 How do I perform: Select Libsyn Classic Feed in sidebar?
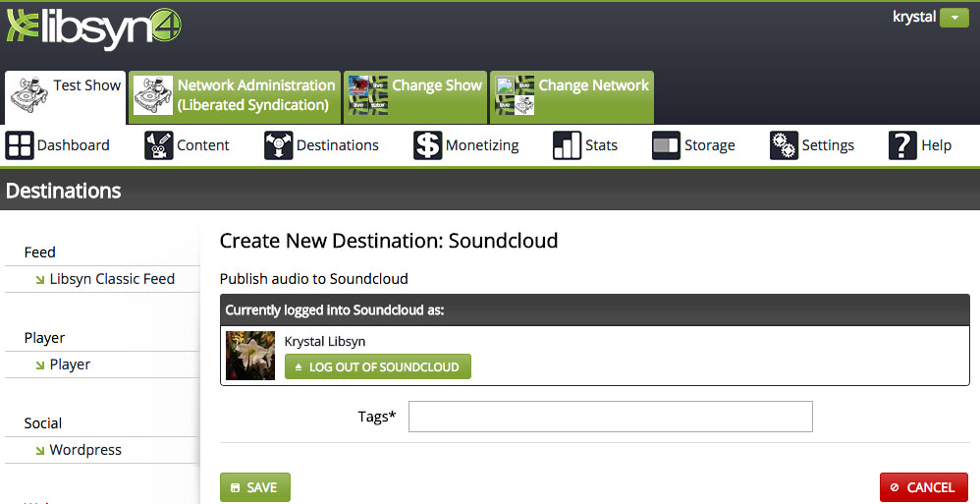112,279
